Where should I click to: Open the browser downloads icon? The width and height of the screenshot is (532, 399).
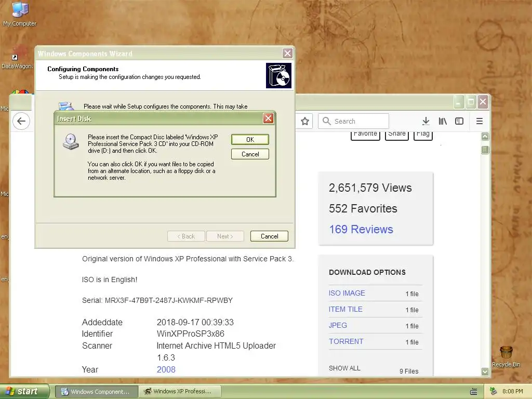click(x=426, y=121)
